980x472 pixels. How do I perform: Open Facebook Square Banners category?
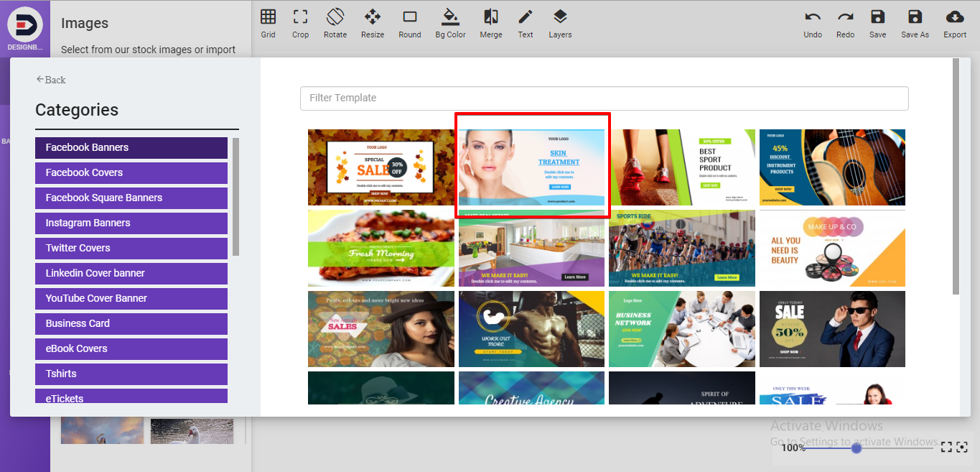(x=131, y=198)
